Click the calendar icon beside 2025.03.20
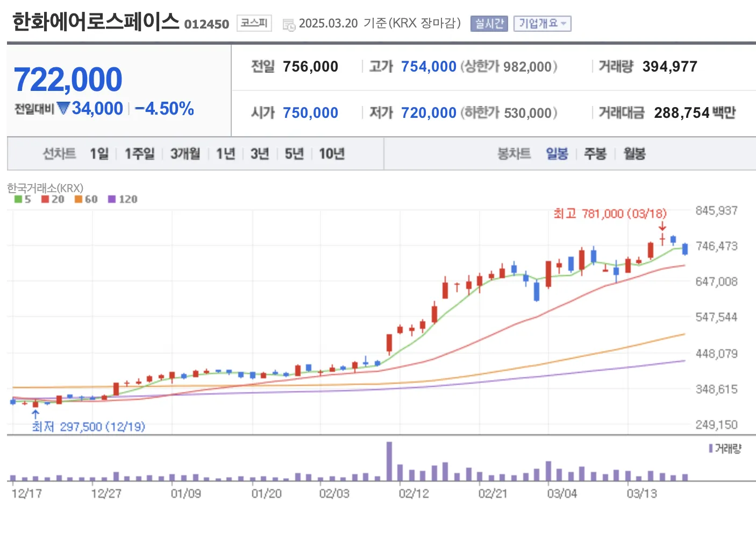The image size is (756, 536). coord(289,25)
